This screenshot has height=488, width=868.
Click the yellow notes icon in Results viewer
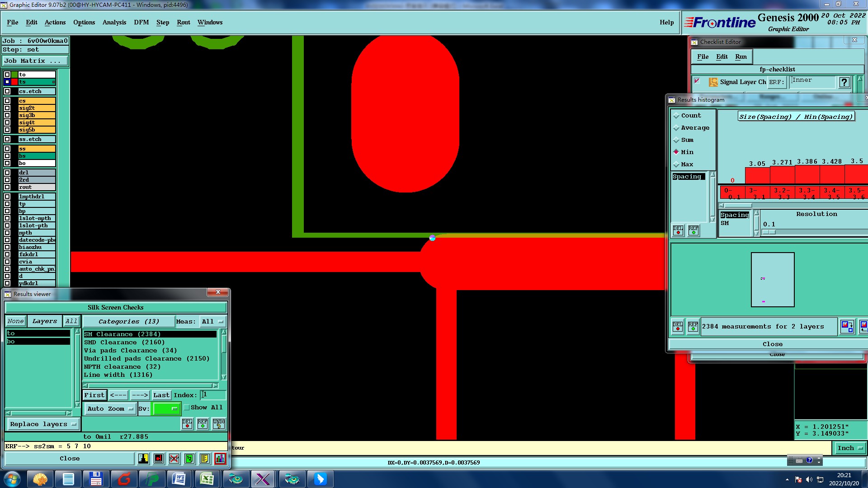pyautogui.click(x=205, y=459)
